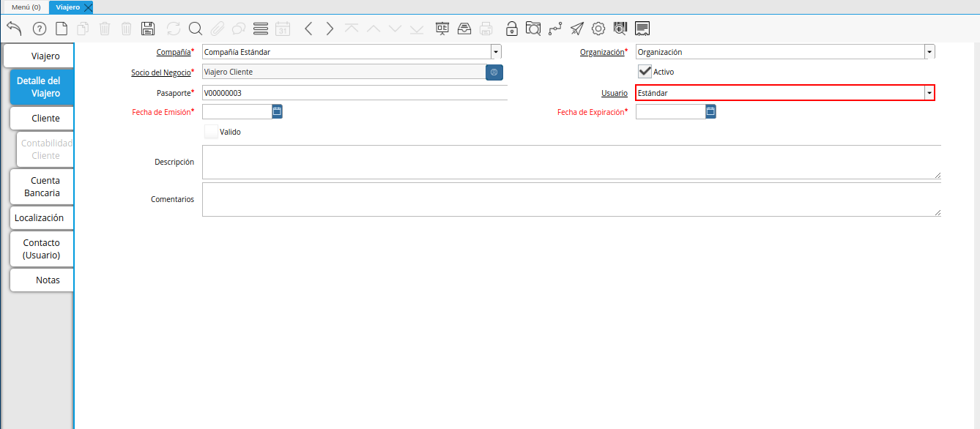Go to previous record up-arrow icon
This screenshot has height=429, width=980.
click(374, 29)
